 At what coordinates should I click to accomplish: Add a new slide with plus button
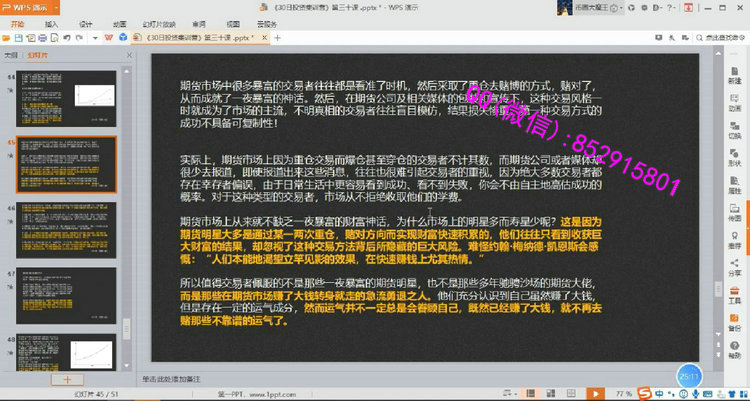(67, 379)
